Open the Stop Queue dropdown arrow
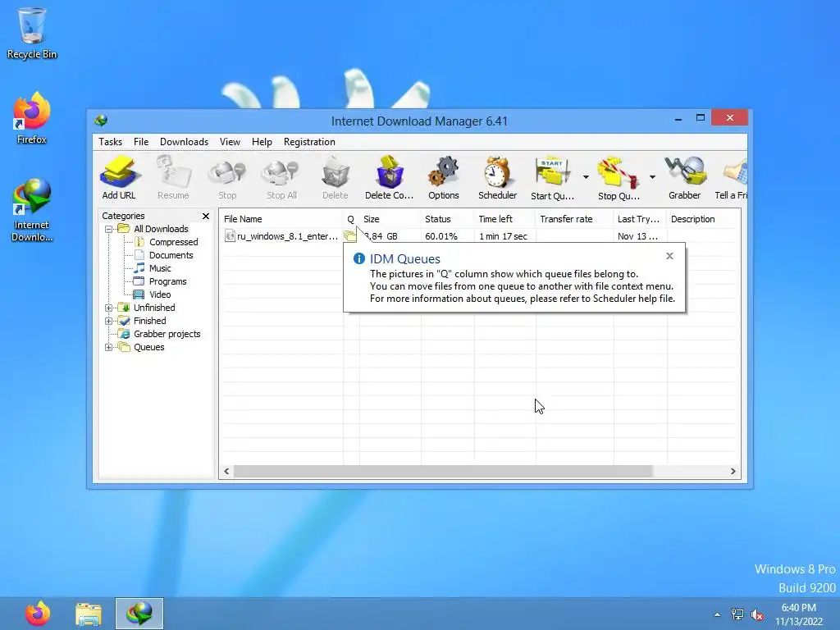Image resolution: width=840 pixels, height=630 pixels. [x=652, y=177]
